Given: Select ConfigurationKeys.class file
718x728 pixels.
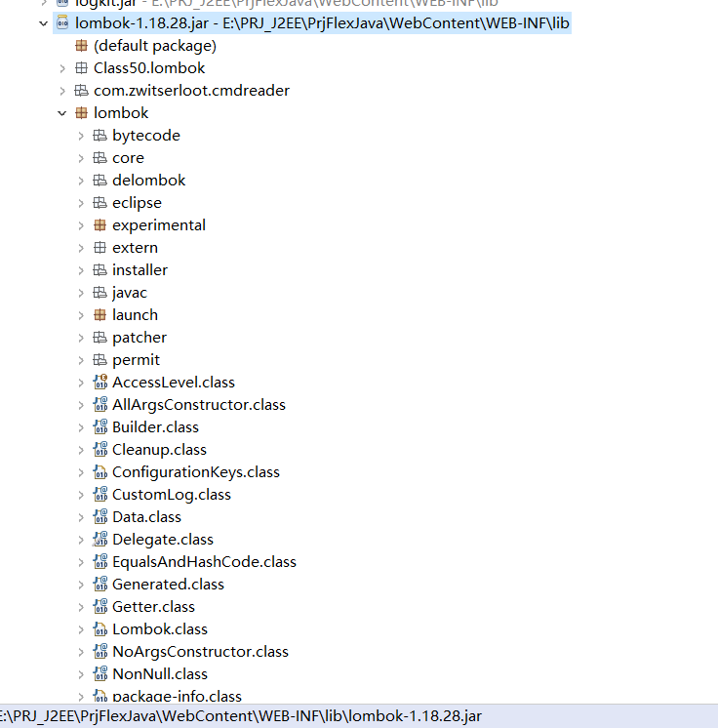Looking at the screenshot, I should tap(196, 472).
